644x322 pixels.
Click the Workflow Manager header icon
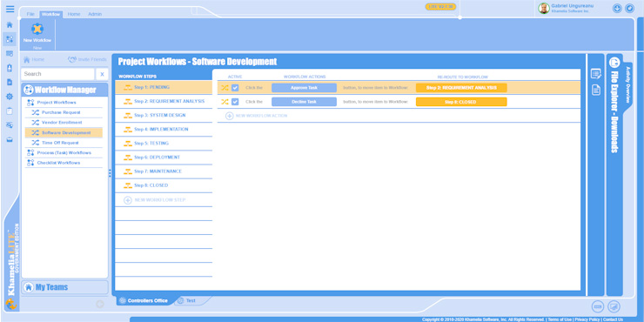29,90
